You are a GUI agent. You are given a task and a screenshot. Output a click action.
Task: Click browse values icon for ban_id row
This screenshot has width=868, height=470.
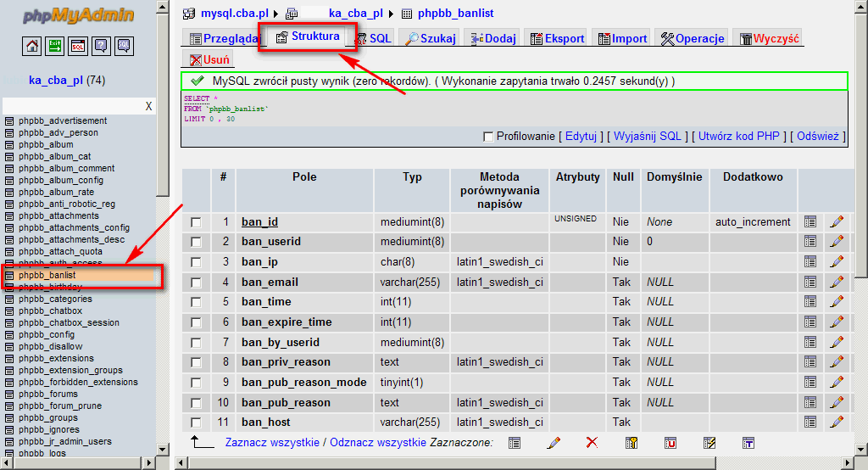click(810, 221)
